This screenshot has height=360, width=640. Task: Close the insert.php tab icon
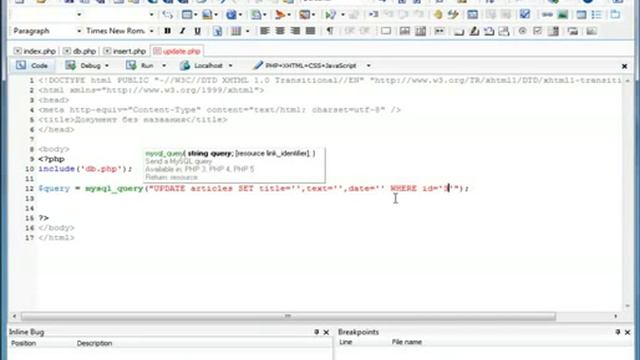(107, 51)
